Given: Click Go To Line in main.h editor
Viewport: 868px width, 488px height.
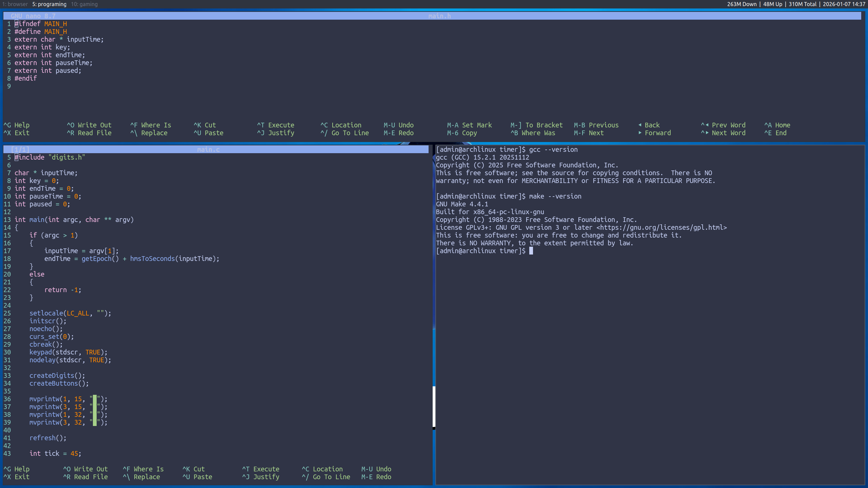Looking at the screenshot, I should tap(344, 133).
